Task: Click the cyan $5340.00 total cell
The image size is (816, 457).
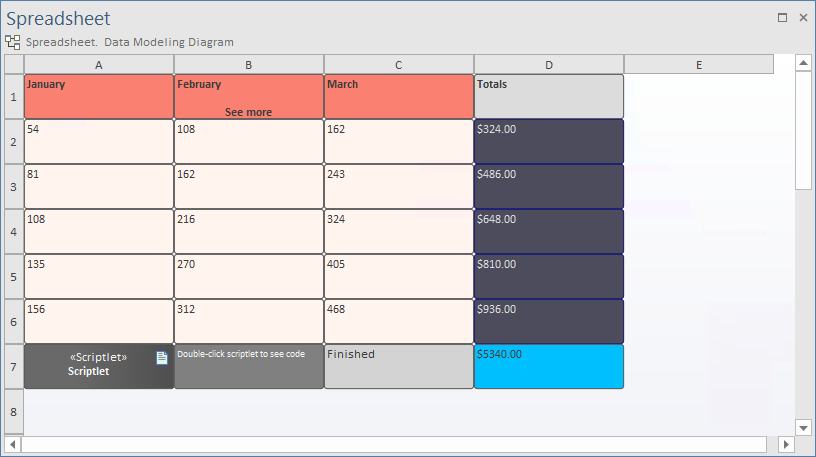Action: coord(548,367)
